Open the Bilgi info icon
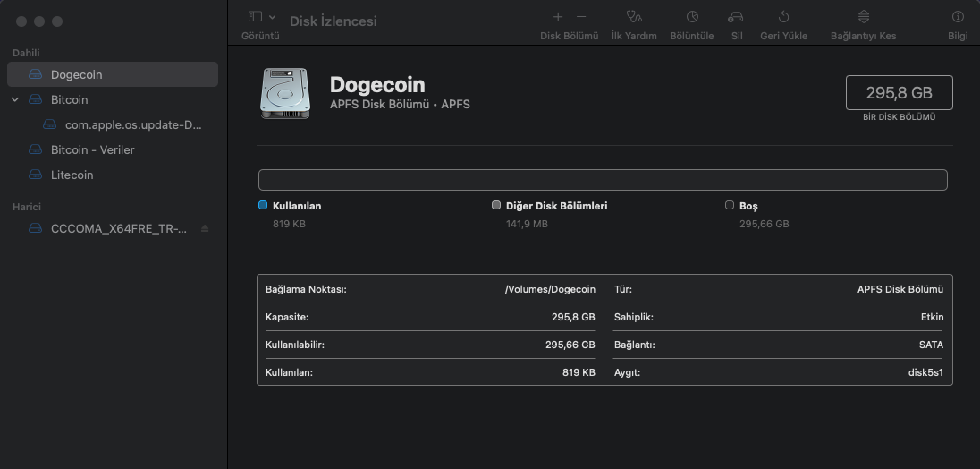This screenshot has height=469, width=980. 958,17
